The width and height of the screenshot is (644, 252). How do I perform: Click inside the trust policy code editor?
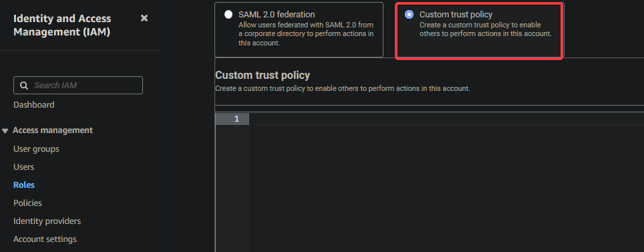click(446, 182)
